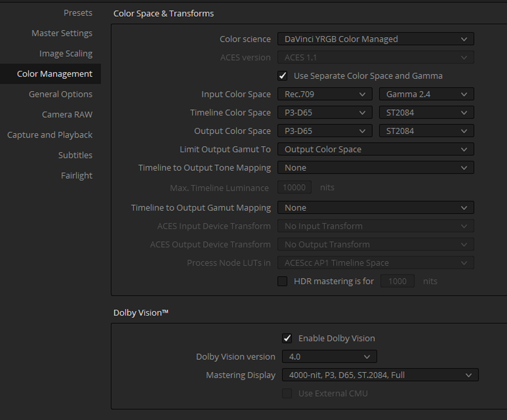Open the Camera RAW settings
Screen dimensions: 507x420
67,115
